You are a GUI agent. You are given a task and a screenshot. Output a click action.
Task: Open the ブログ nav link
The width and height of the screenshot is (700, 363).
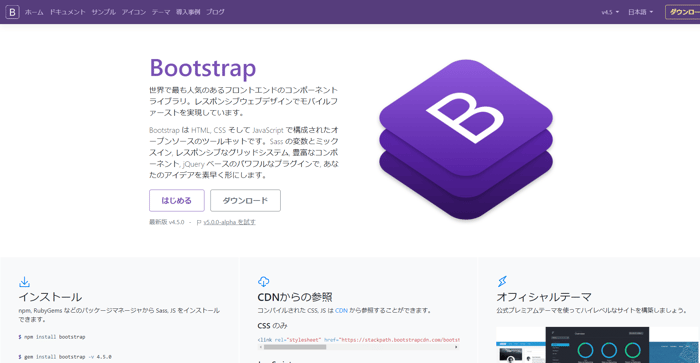pyautogui.click(x=215, y=12)
